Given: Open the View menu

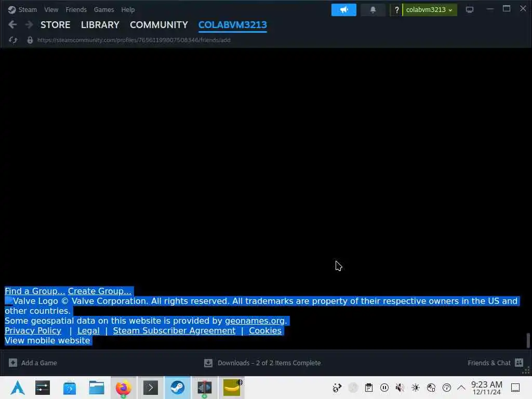Looking at the screenshot, I should point(51,9).
